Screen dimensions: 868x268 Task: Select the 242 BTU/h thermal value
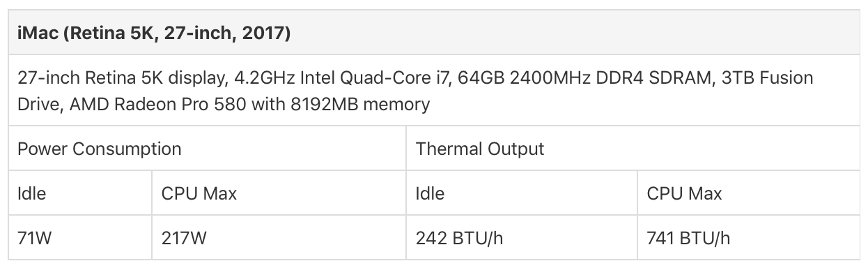460,238
